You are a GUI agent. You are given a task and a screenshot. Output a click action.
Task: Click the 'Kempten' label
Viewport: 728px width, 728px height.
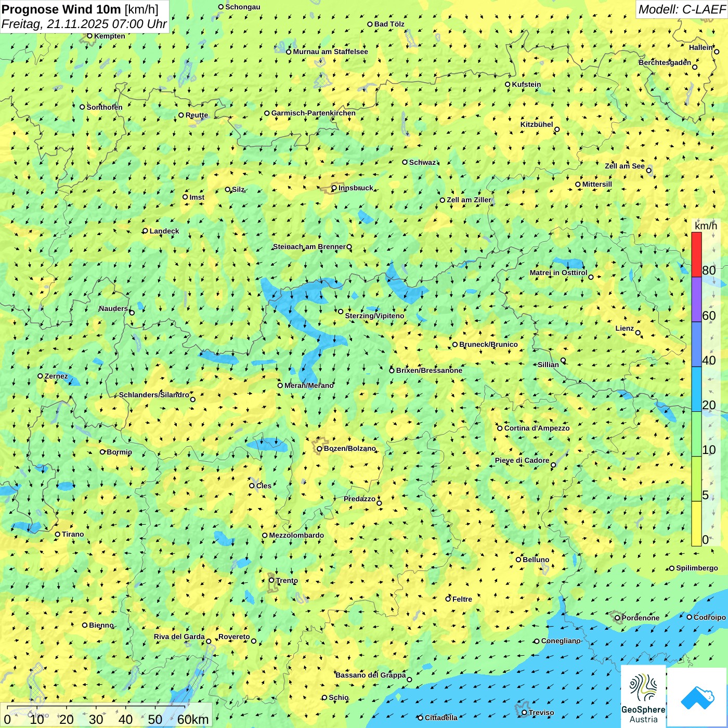pyautogui.click(x=109, y=36)
